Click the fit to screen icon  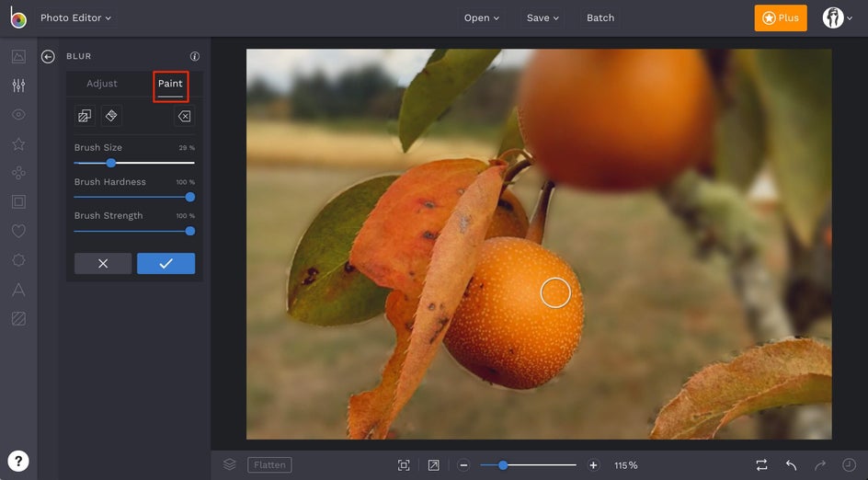click(x=404, y=465)
